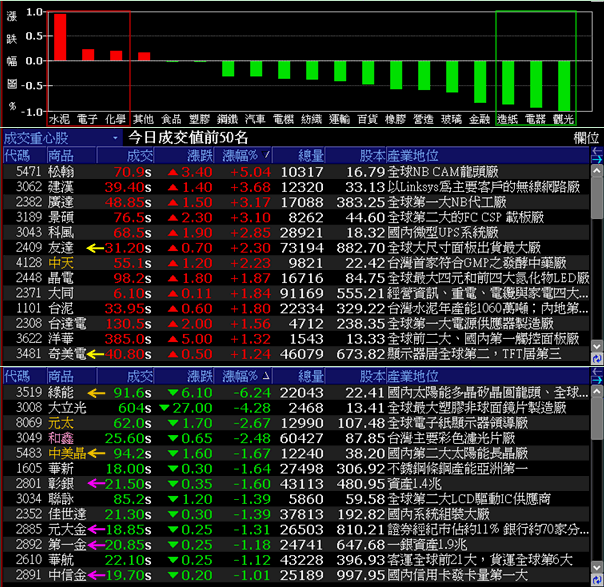Select the 鋼鐵 sector label on chart
The width and height of the screenshot is (604, 587).
pyautogui.click(x=227, y=119)
